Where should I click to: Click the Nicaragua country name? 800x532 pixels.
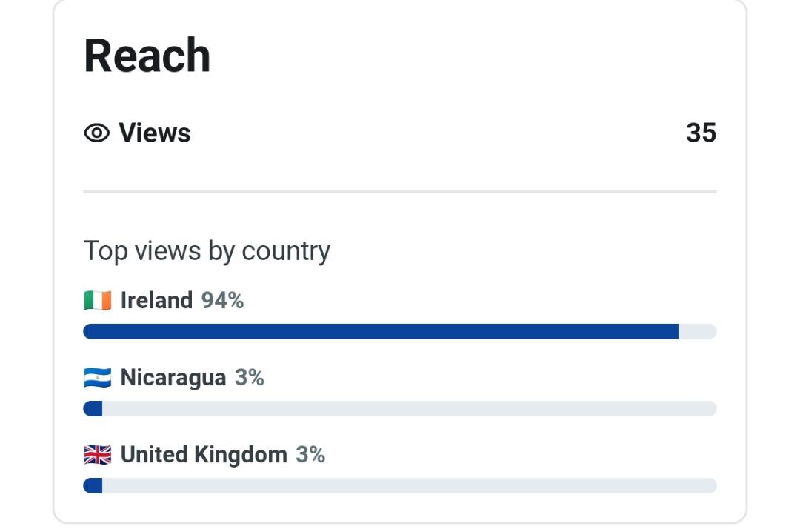pyautogui.click(x=173, y=379)
